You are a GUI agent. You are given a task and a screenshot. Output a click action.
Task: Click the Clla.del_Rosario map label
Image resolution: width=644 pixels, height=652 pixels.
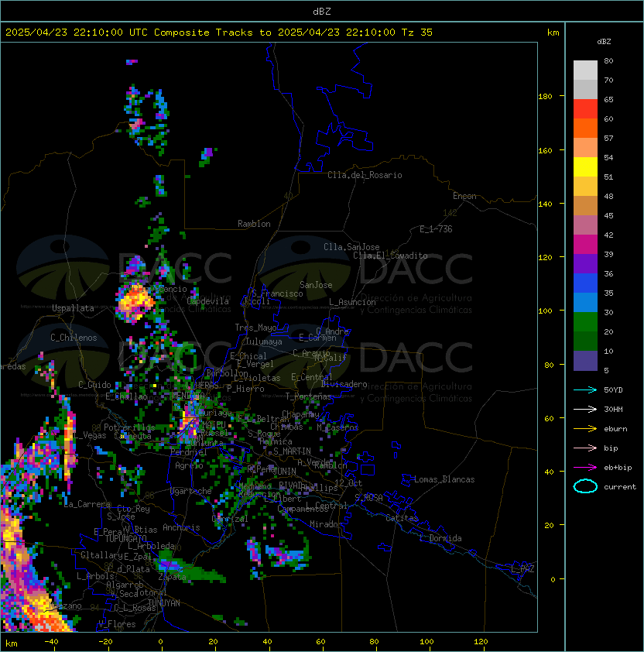pyautogui.click(x=365, y=175)
